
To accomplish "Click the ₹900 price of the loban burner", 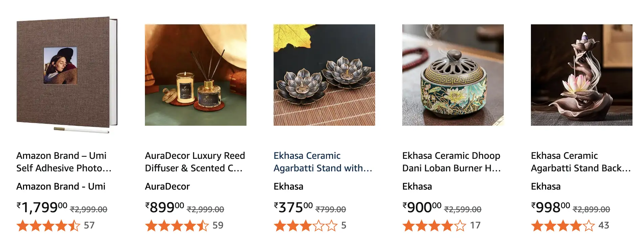I will pos(422,208).
